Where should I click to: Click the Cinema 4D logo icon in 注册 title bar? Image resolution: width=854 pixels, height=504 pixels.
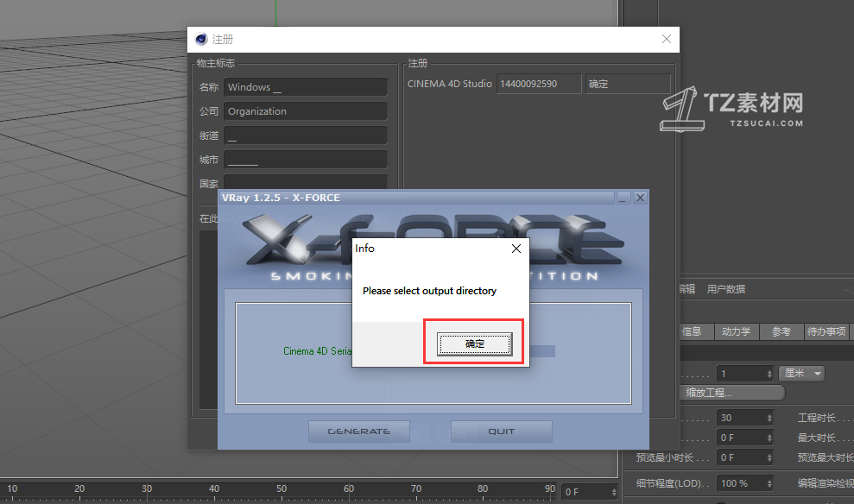click(x=201, y=39)
